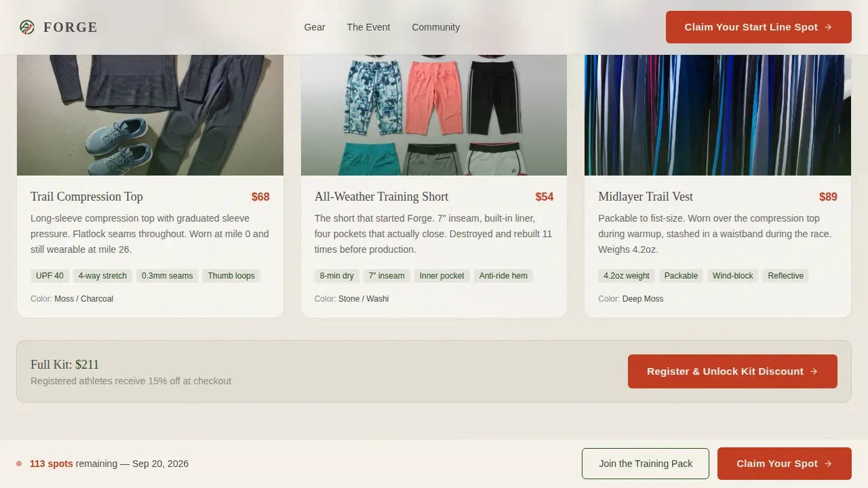Open the Gear menu item

[x=315, y=27]
